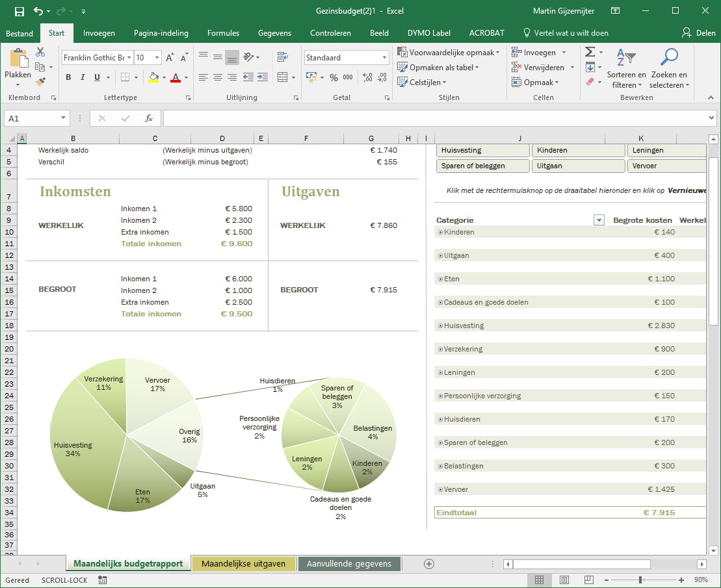Switch to Maandelijkse uitgaven sheet tab
The image size is (721, 588).
coord(243,564)
